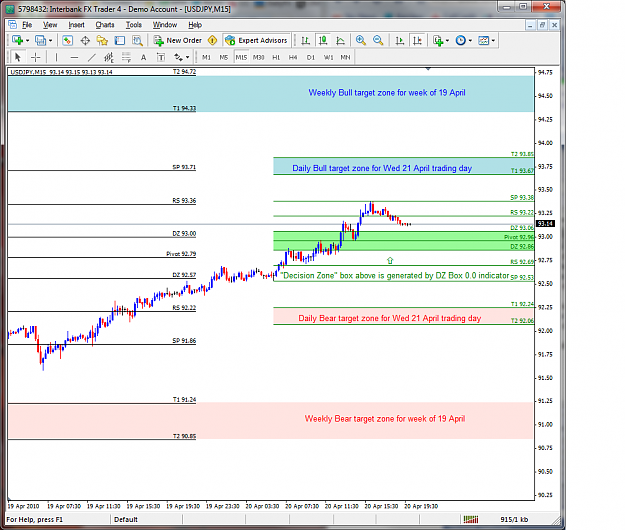This screenshot has height=530, width=625.
Task: Toggle Candlesticks display mode
Action: 323,40
